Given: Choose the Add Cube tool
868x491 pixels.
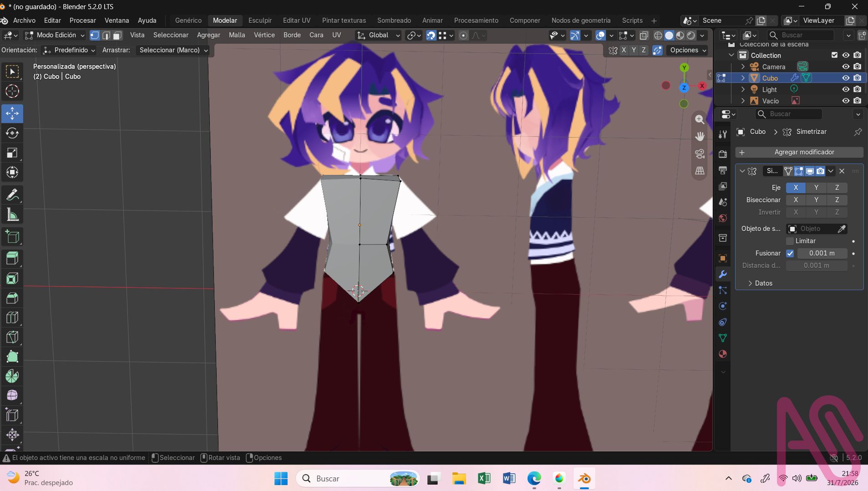Looking at the screenshot, I should pos(12,237).
